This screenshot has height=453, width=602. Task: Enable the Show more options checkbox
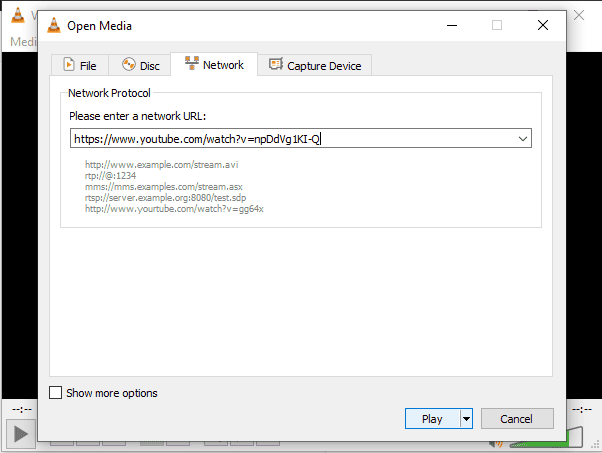click(x=56, y=393)
